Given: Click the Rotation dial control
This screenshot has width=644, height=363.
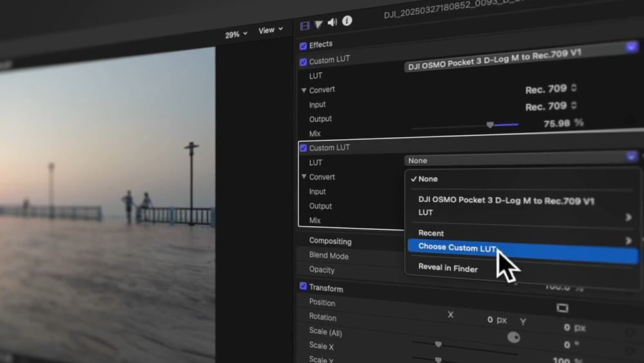Looking at the screenshot, I should (x=513, y=337).
